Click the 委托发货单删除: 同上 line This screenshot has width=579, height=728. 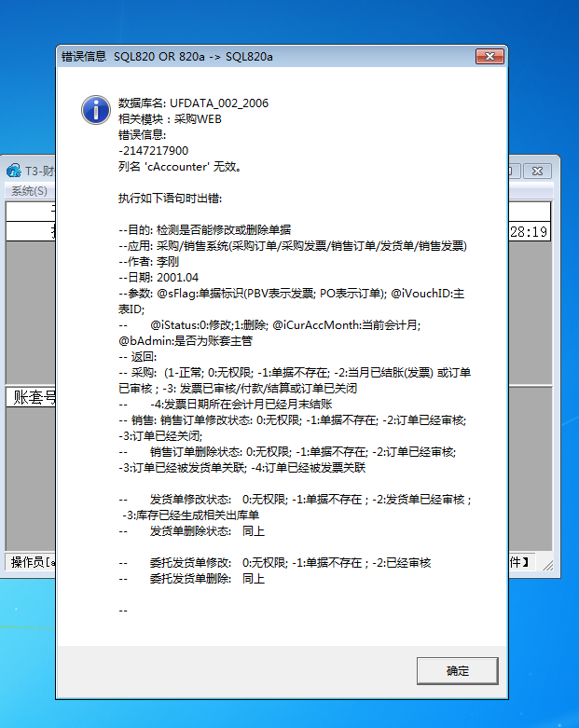point(192,579)
